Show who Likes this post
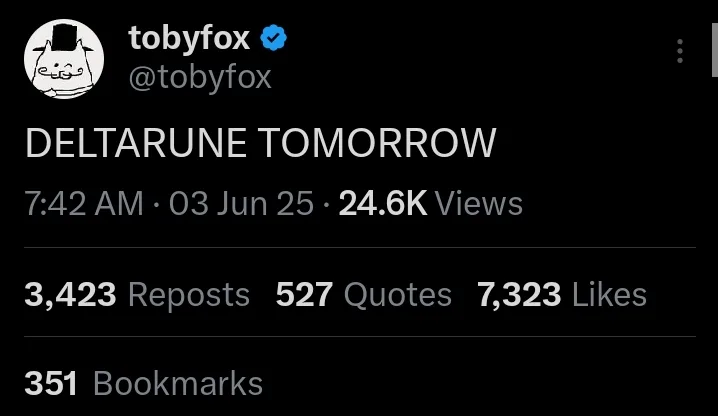Viewport: 718px width, 416px height. pos(609,295)
